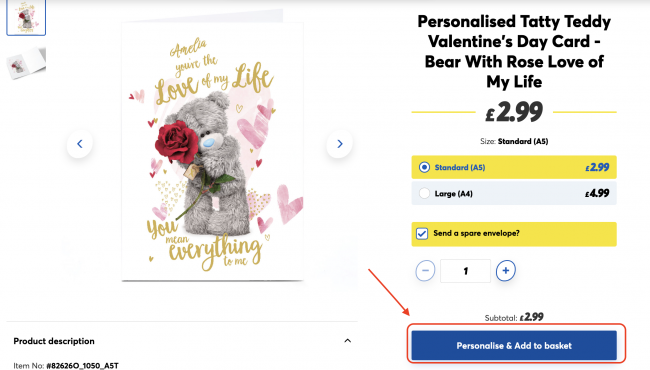Viewport: 650px width, 370px height.
Task: Select the card front thumbnail
Action: [26, 17]
